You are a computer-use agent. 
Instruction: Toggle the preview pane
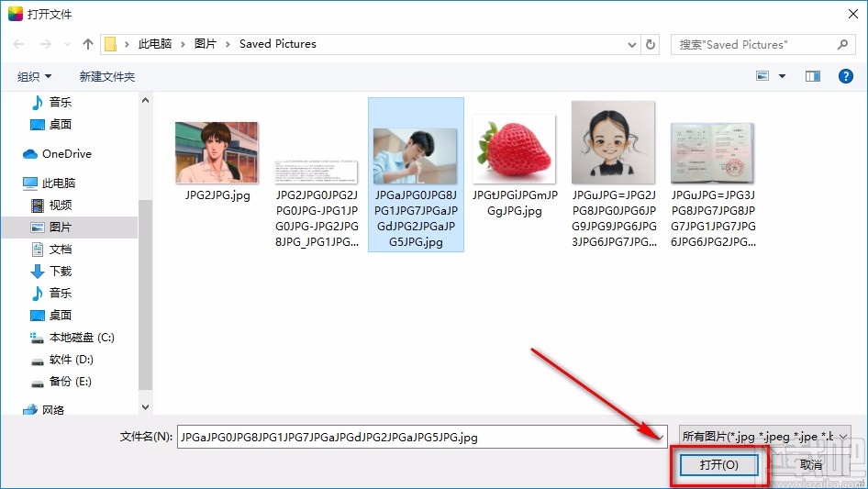click(x=813, y=76)
